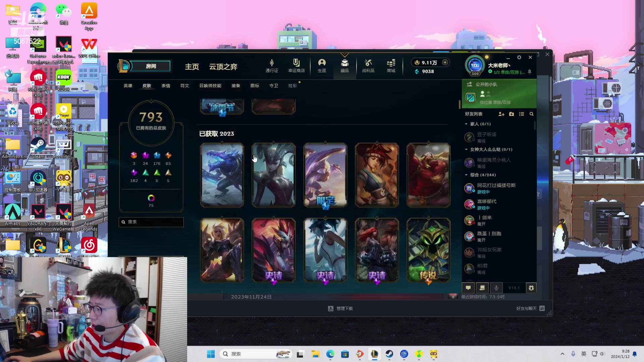Click the new friend folder icon
644x362 pixels.
[512, 114]
